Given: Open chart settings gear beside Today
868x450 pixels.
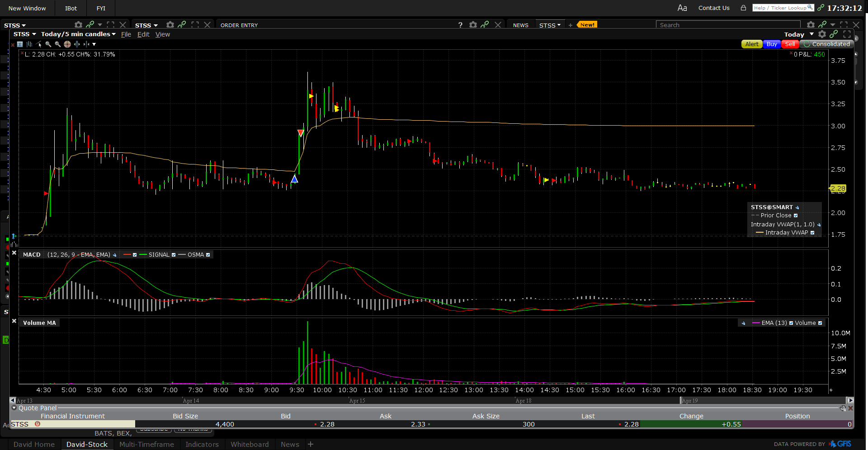Looking at the screenshot, I should [x=822, y=34].
